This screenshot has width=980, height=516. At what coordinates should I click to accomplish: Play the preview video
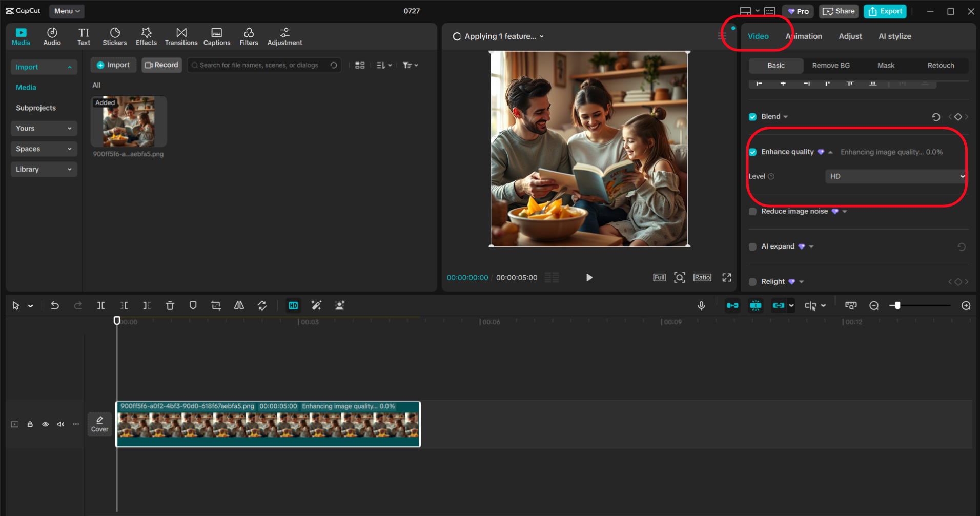point(589,277)
